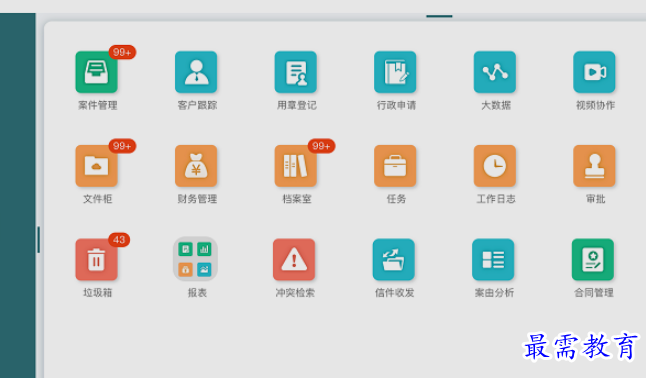Image resolution: width=646 pixels, height=378 pixels.
Task: Click the 用章登记 text label
Action: tap(297, 106)
